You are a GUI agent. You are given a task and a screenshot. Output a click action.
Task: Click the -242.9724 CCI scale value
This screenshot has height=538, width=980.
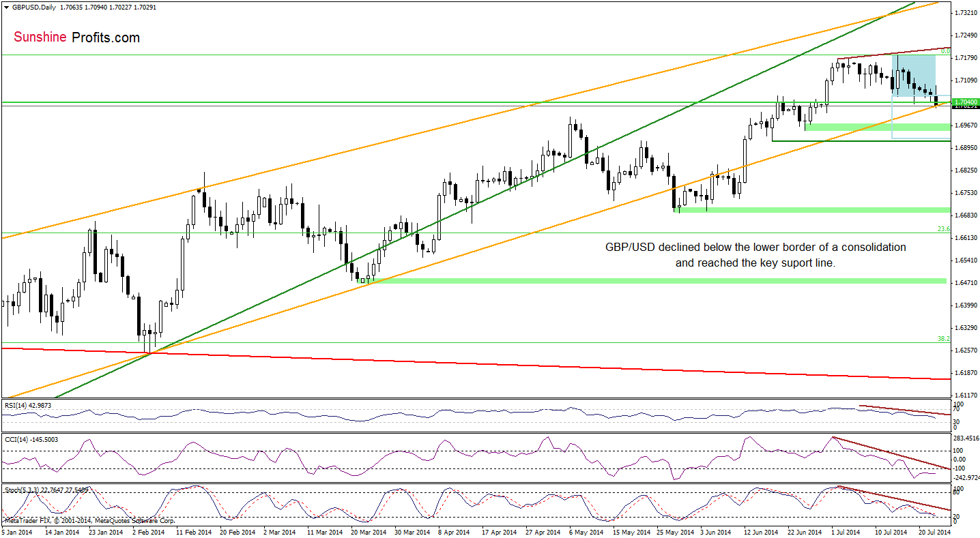pyautogui.click(x=966, y=477)
